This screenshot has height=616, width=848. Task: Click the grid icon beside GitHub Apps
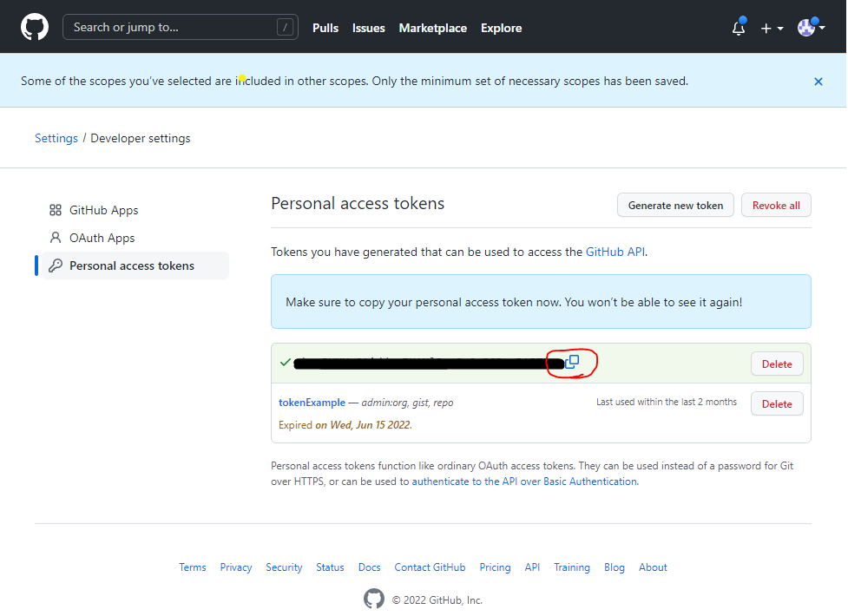56,210
